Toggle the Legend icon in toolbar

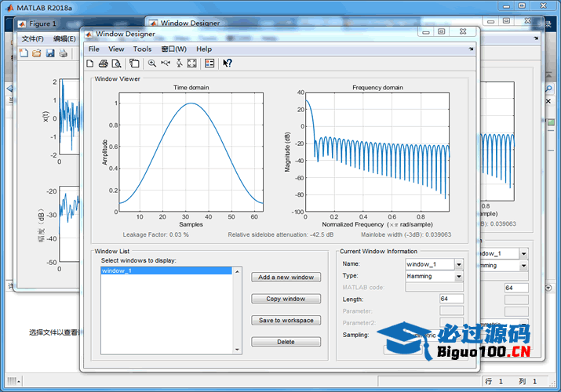point(209,64)
